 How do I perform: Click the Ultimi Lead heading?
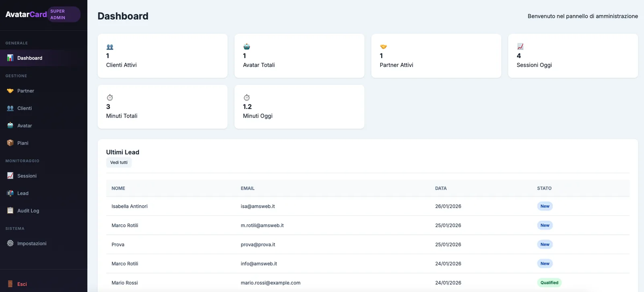(x=123, y=152)
